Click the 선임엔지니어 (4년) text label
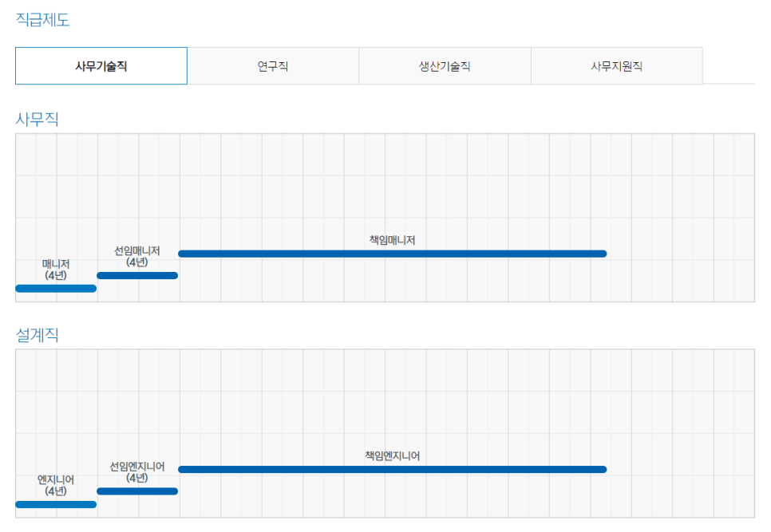This screenshot has width=771, height=532. click(137, 472)
